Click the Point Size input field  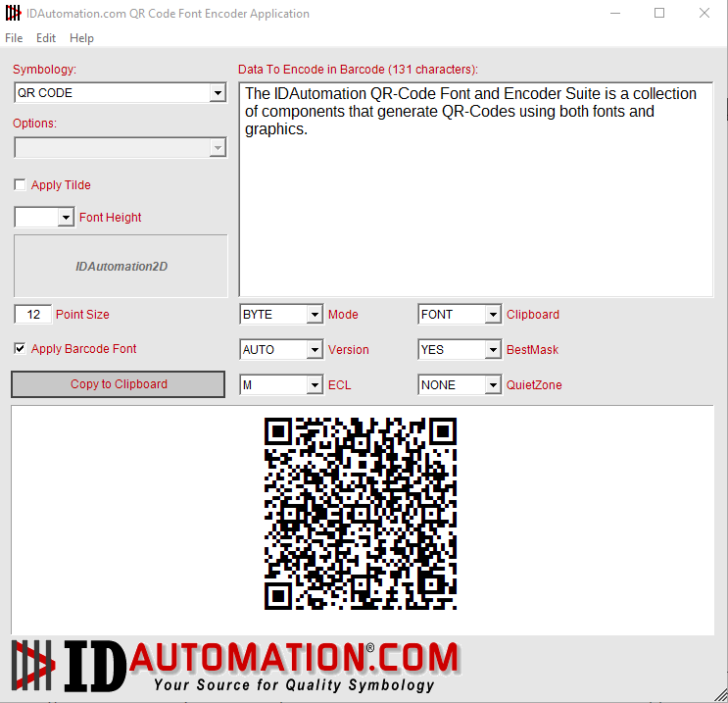(33, 314)
